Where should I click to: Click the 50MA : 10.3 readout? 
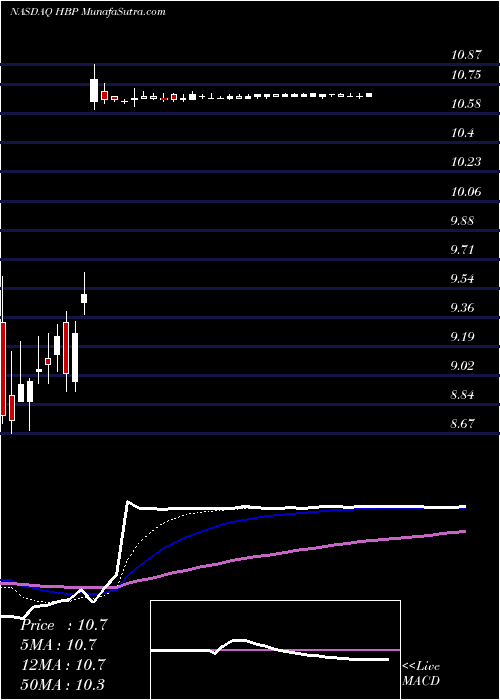63,684
